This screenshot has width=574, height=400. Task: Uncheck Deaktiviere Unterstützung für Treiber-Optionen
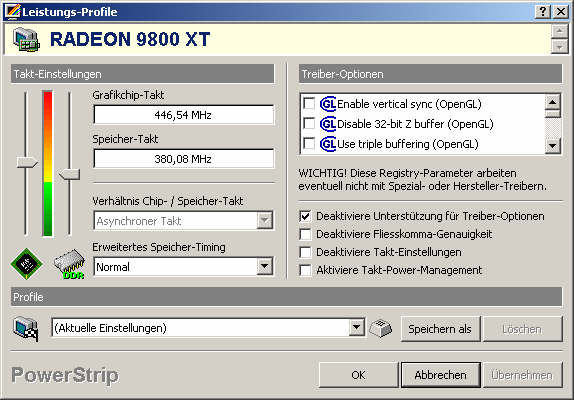[x=305, y=216]
